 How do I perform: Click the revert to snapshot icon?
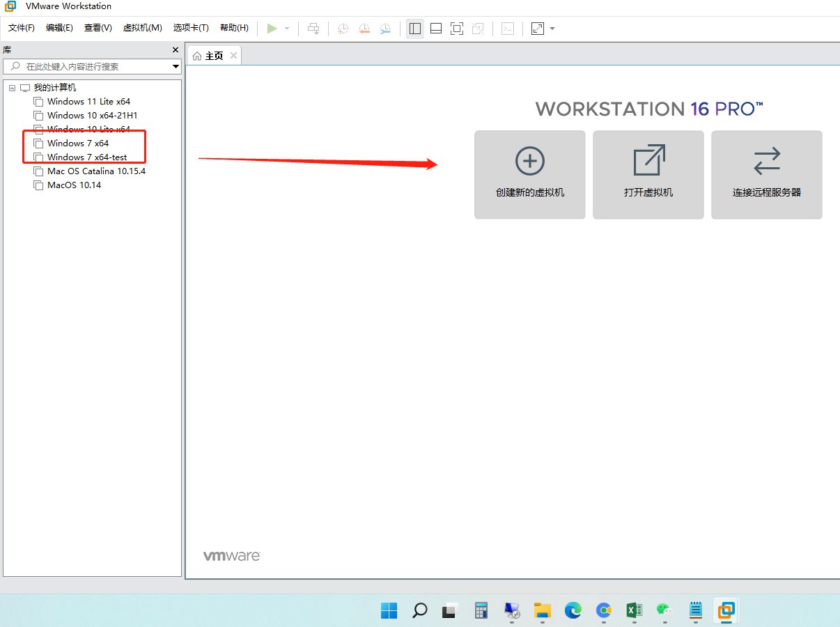pos(364,29)
